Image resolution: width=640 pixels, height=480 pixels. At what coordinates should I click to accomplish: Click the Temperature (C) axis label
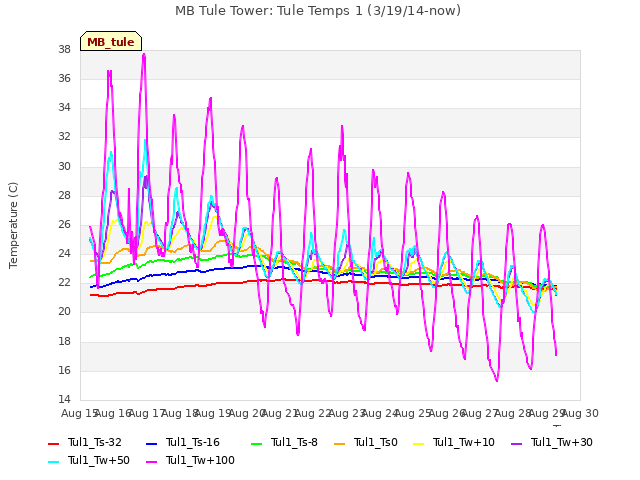13,225
